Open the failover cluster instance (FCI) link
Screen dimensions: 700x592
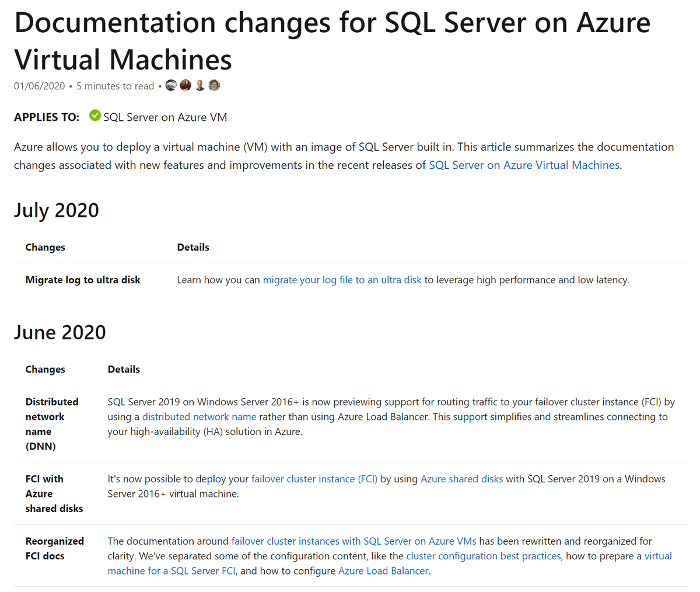pyautogui.click(x=314, y=479)
